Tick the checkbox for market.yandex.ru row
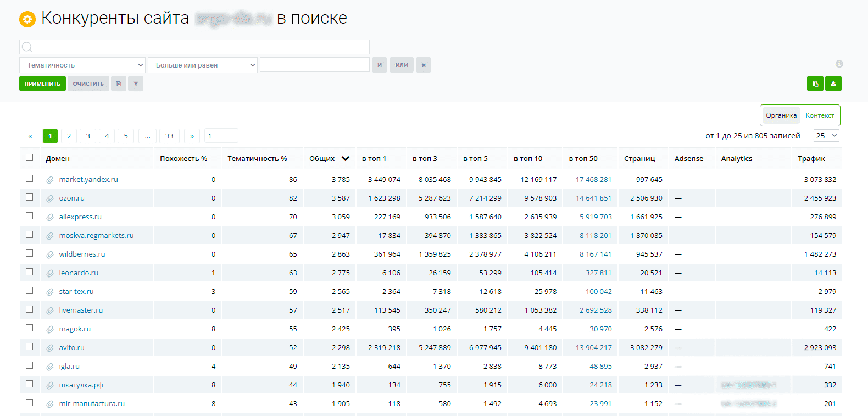This screenshot has height=416, width=868. tap(30, 179)
